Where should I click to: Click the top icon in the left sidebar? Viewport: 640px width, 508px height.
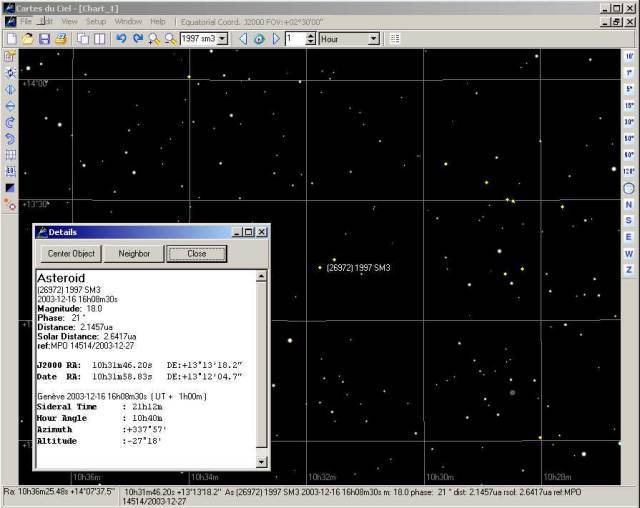(x=10, y=56)
